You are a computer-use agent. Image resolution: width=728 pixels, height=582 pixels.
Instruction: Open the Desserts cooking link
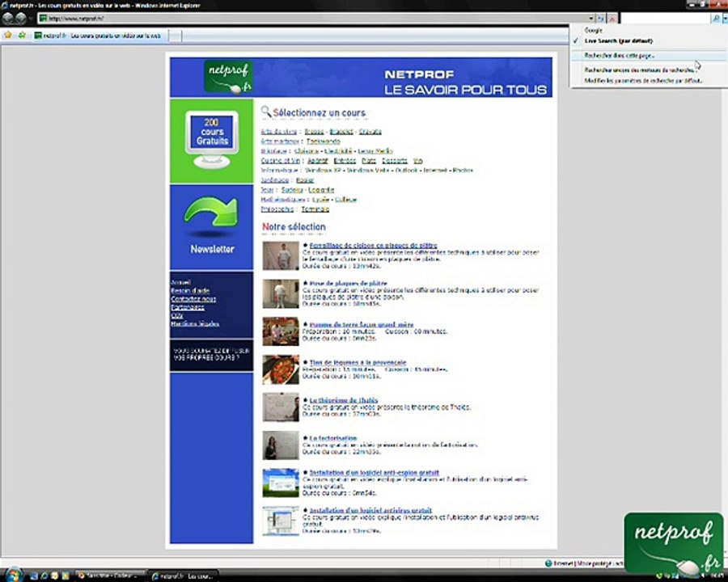395,161
